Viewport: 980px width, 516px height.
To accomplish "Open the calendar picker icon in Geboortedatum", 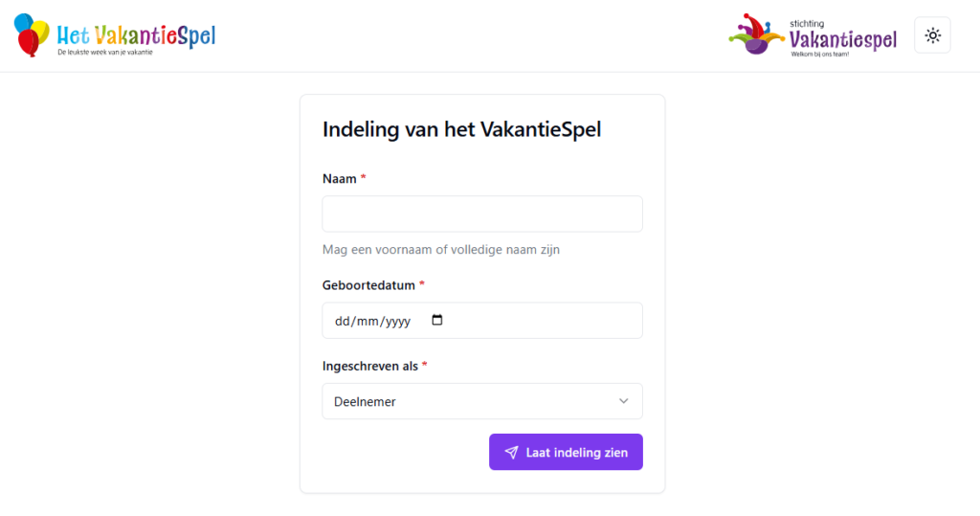I will pos(436,321).
